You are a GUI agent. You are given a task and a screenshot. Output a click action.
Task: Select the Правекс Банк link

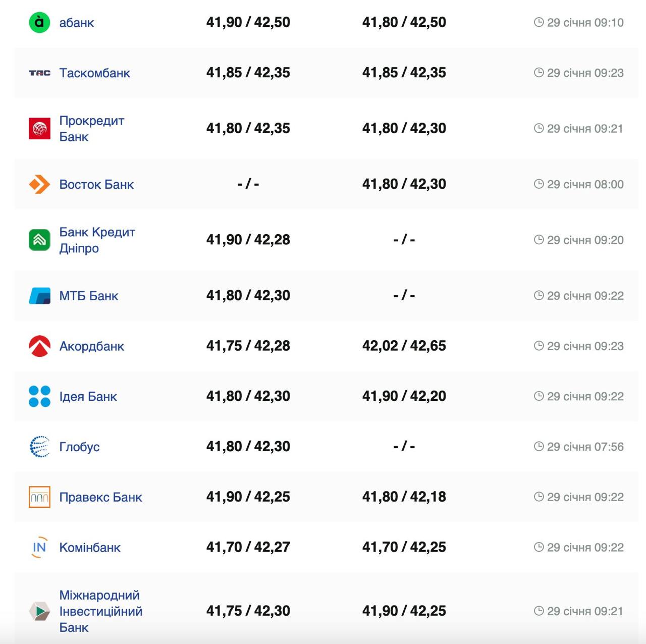(x=100, y=497)
